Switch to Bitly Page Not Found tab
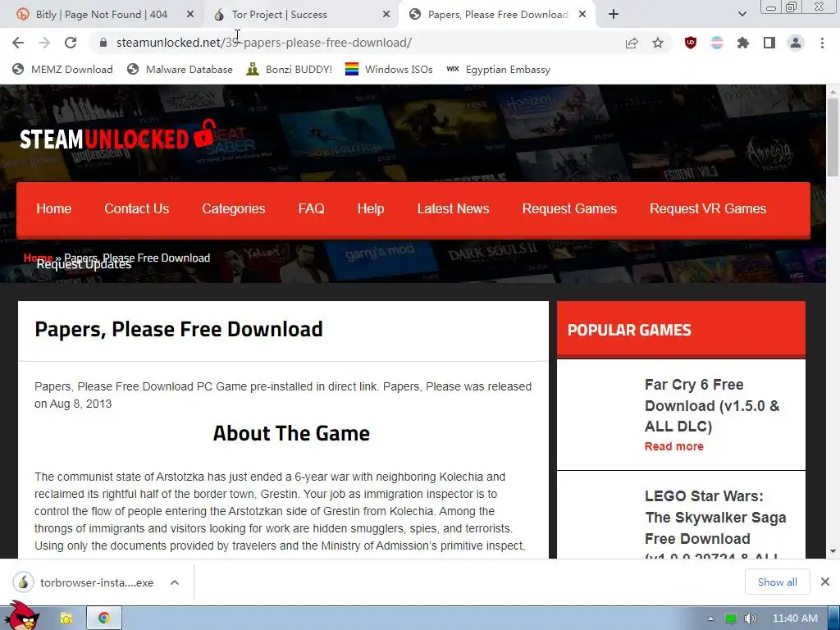 101,15
